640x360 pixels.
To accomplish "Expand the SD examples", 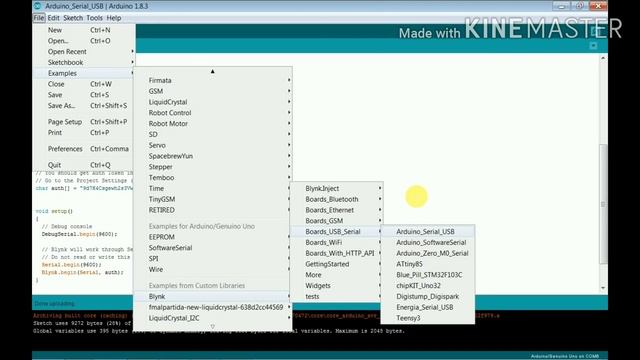I will point(213,135).
